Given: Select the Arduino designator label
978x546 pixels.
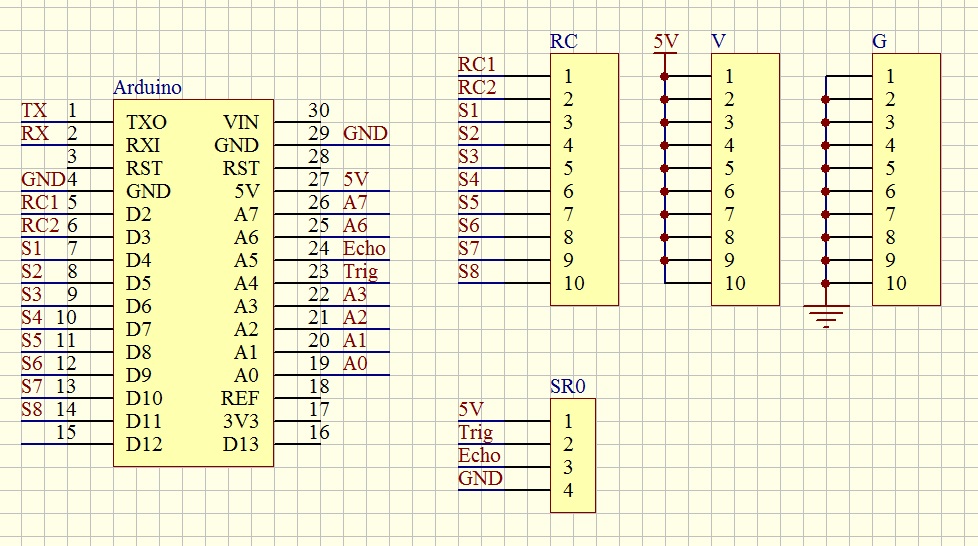Looking at the screenshot, I should point(147,87).
